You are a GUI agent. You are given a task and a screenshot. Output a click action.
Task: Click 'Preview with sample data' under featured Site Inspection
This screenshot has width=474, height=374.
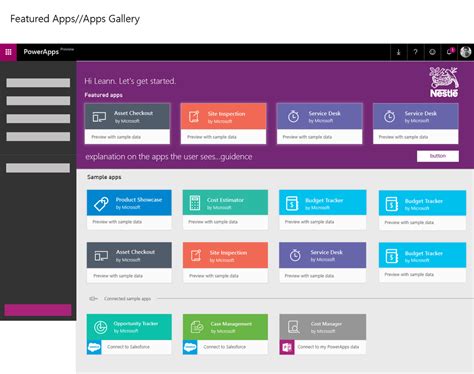click(x=212, y=137)
